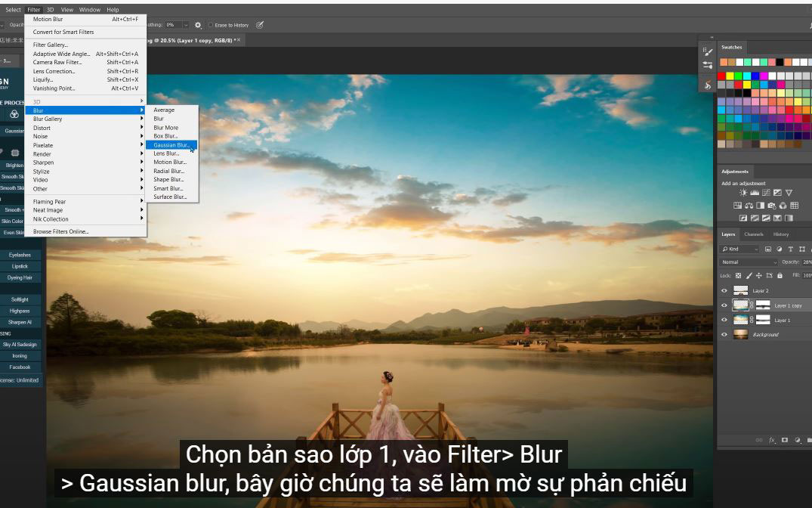
Task: Add a Posterize adjustment
Action: pyautogui.click(x=755, y=218)
